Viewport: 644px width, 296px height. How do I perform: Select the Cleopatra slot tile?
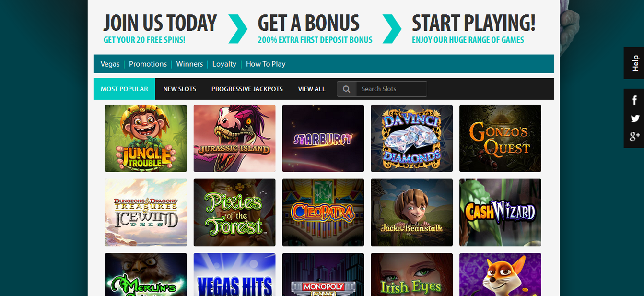323,213
